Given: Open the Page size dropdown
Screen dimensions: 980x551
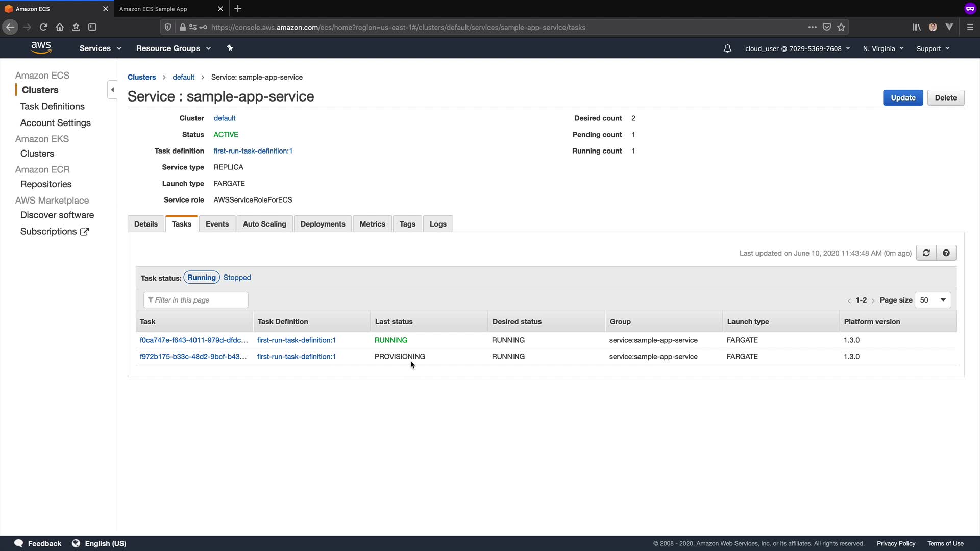Looking at the screenshot, I should click(x=933, y=300).
